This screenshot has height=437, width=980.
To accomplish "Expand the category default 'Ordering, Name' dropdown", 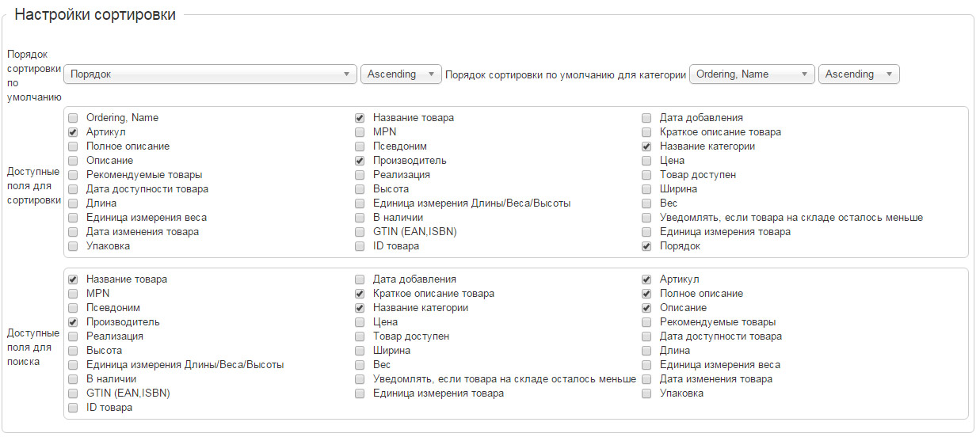I will click(752, 74).
